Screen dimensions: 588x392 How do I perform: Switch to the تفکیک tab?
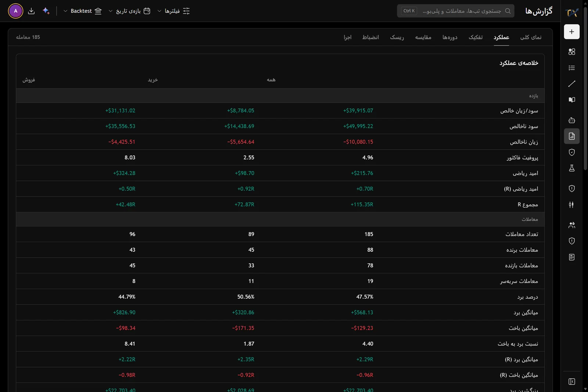(x=476, y=37)
